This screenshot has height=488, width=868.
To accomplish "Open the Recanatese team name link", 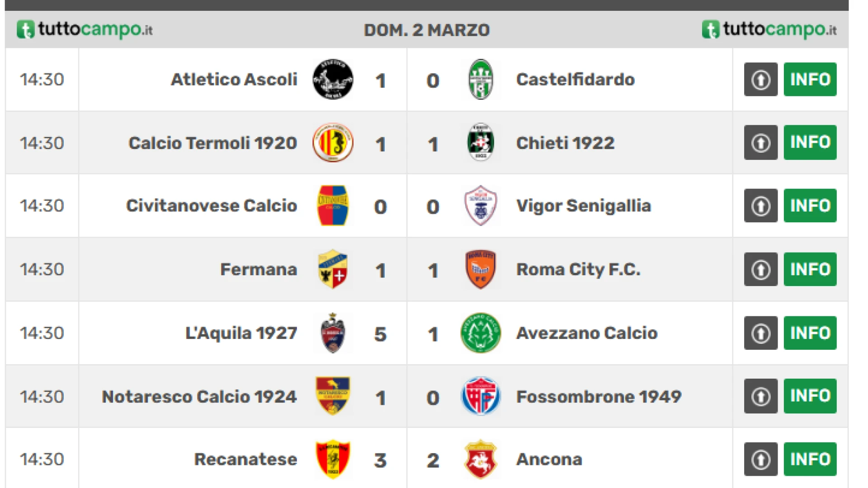I will click(x=245, y=460).
